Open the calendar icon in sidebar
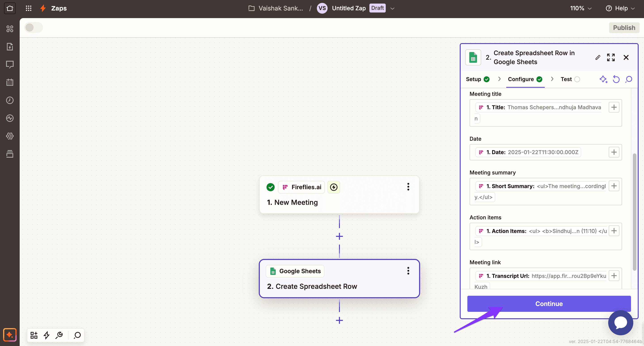The image size is (644, 346). pyautogui.click(x=10, y=82)
